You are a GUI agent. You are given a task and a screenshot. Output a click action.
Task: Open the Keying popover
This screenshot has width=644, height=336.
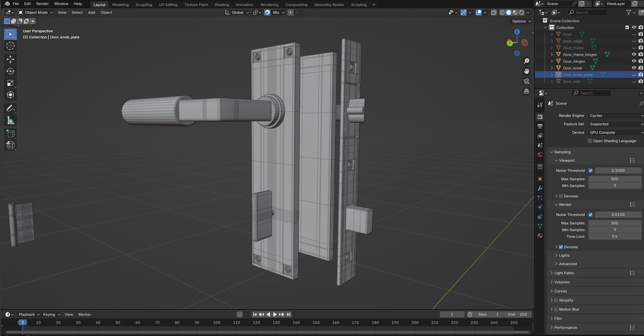pos(52,314)
